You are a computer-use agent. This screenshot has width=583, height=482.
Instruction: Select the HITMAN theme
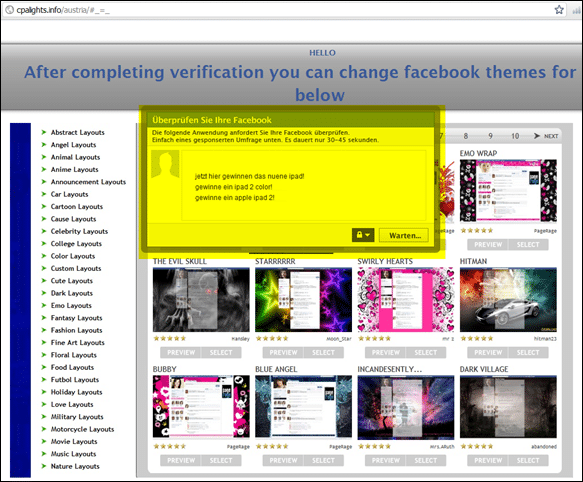coord(528,352)
